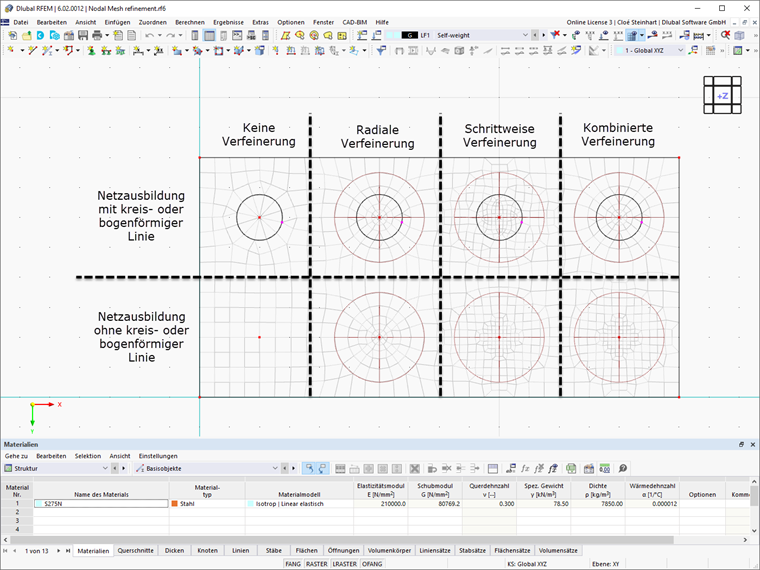760x570 pixels.
Task: Click the cyan color swatch beside S275N
Action: (x=39, y=504)
